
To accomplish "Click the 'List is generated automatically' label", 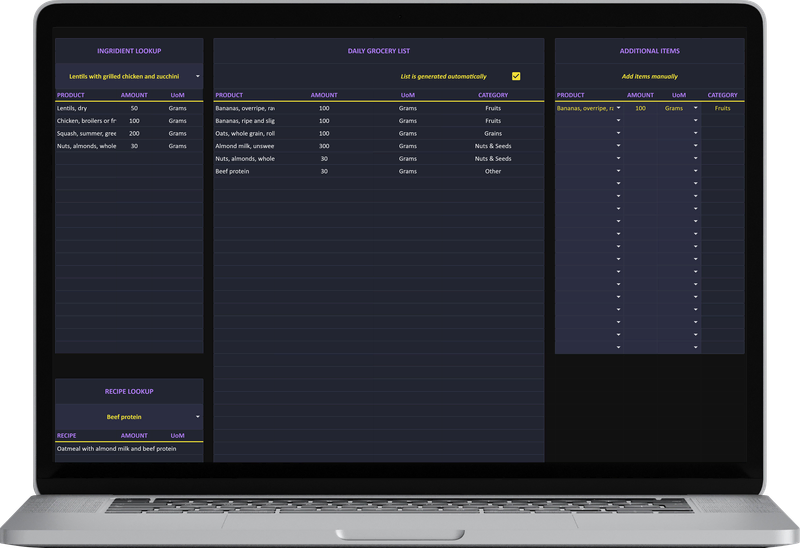I will pos(443,77).
